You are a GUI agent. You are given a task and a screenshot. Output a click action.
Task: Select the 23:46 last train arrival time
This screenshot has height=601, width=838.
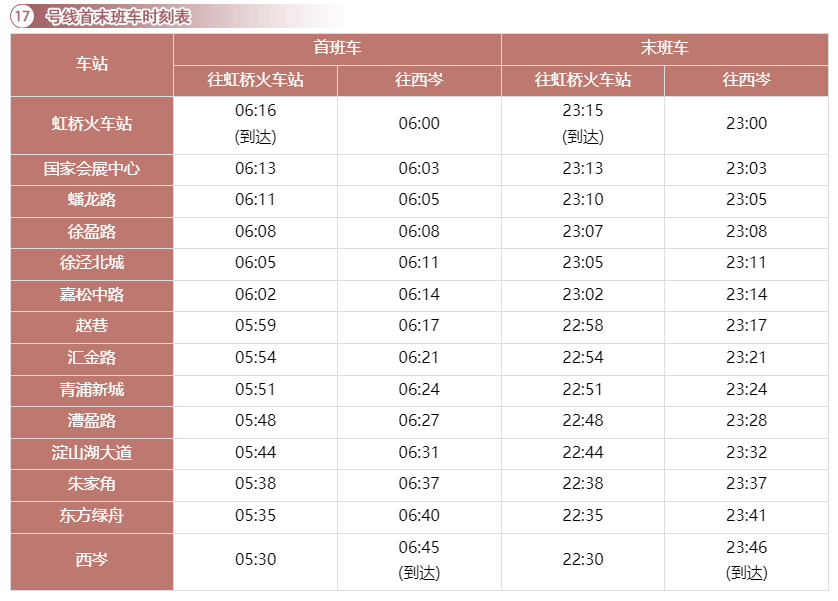click(x=746, y=548)
